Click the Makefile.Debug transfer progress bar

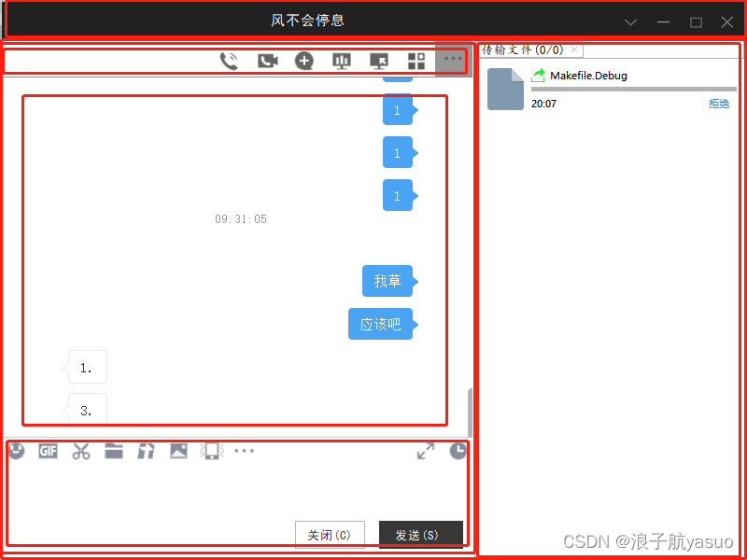[x=634, y=89]
